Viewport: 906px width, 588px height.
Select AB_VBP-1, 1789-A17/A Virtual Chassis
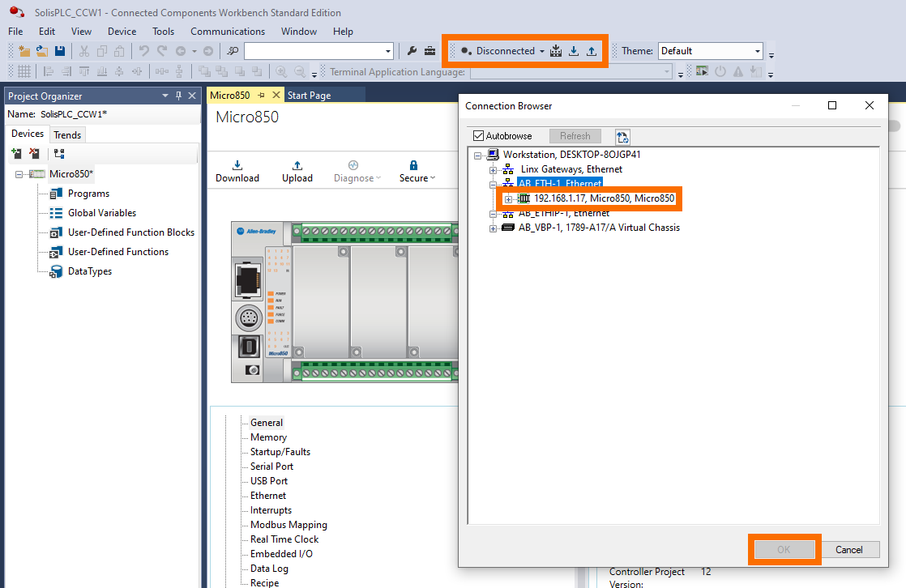pyautogui.click(x=599, y=228)
